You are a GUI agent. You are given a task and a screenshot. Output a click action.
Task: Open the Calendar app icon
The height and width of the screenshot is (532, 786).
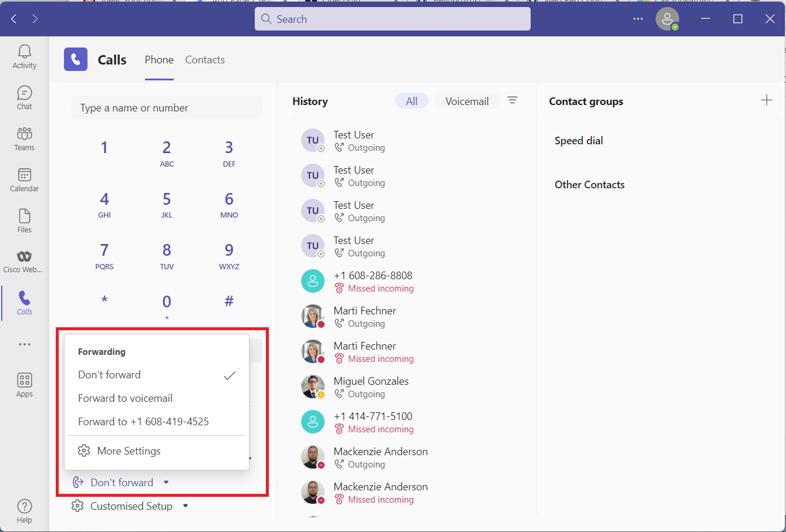(24, 180)
